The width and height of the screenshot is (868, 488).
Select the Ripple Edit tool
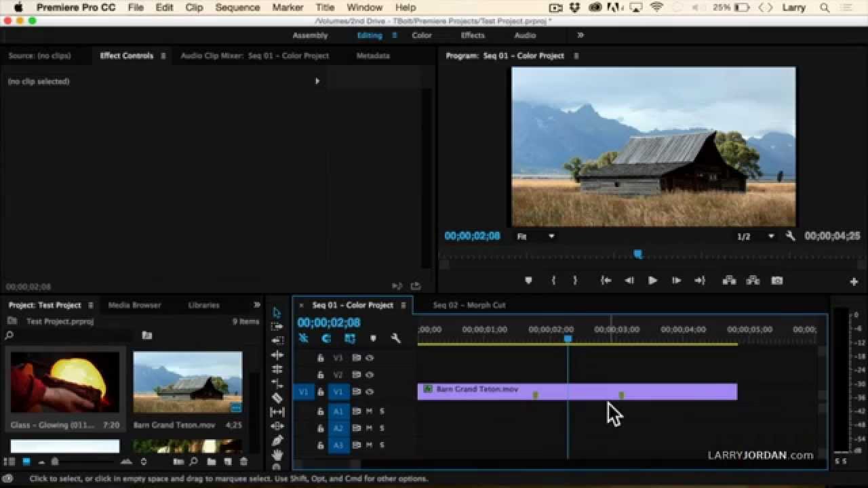[x=277, y=354]
